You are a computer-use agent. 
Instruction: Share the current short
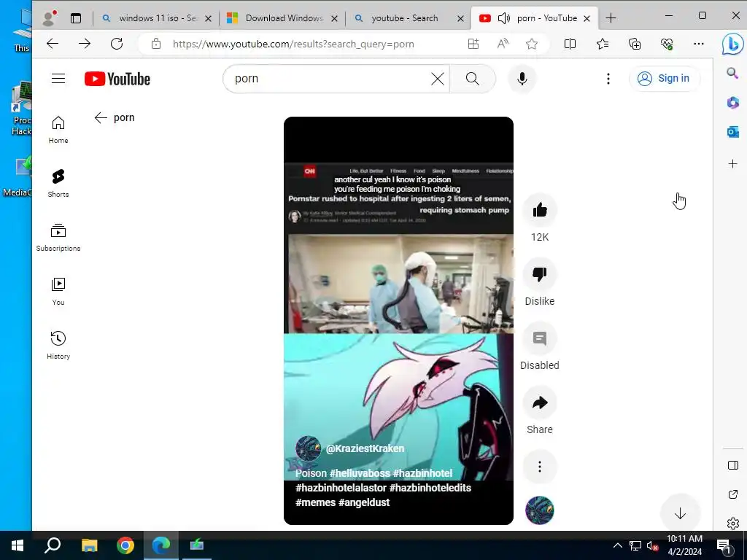540,402
